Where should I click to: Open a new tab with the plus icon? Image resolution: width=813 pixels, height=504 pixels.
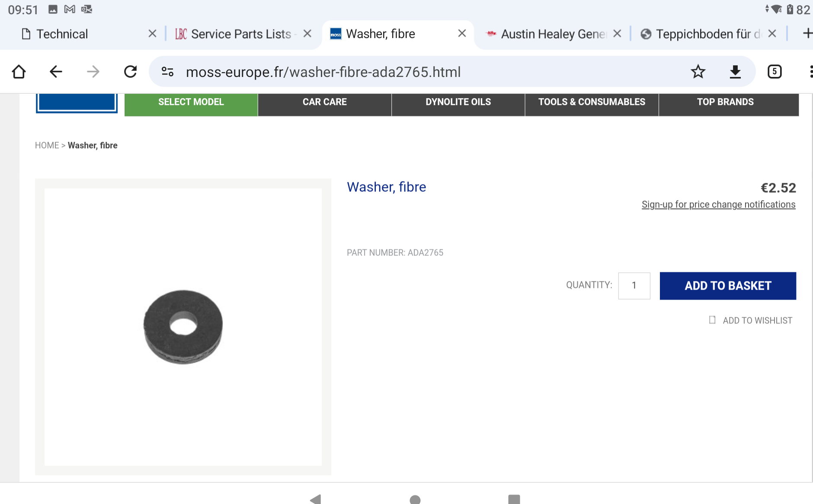[806, 34]
